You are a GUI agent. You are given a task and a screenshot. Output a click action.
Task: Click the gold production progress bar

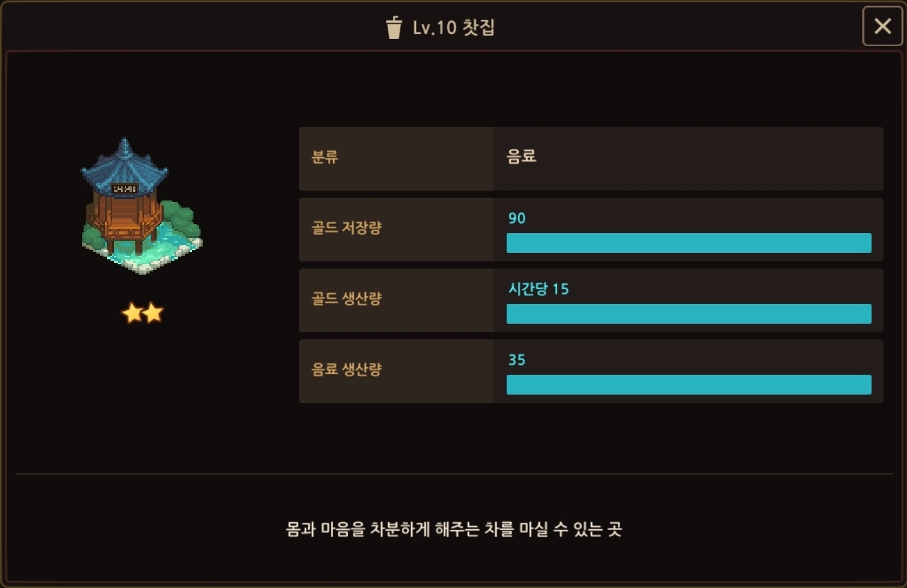tap(688, 314)
